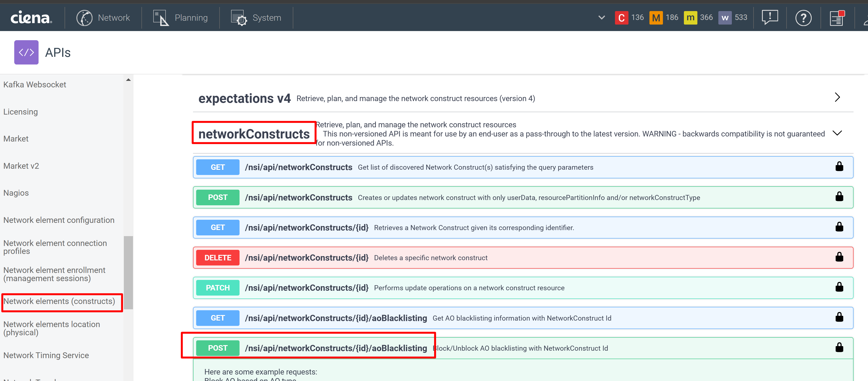Click the purple APIs code icon
The height and width of the screenshot is (381, 868).
click(26, 52)
